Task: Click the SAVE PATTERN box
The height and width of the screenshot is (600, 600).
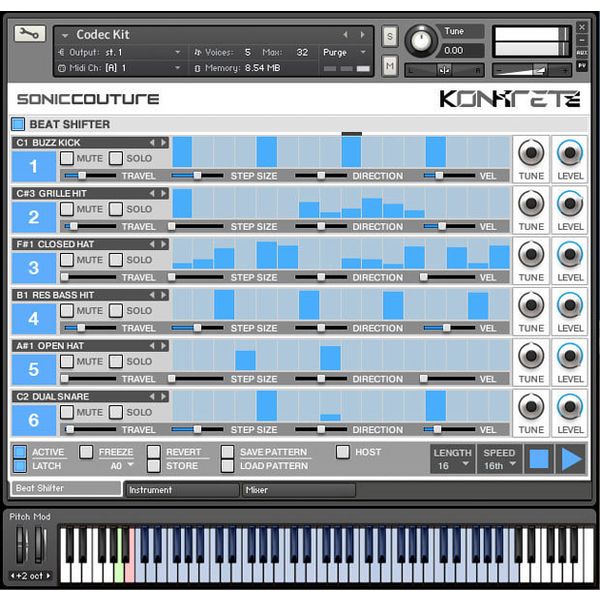Action: [227, 452]
